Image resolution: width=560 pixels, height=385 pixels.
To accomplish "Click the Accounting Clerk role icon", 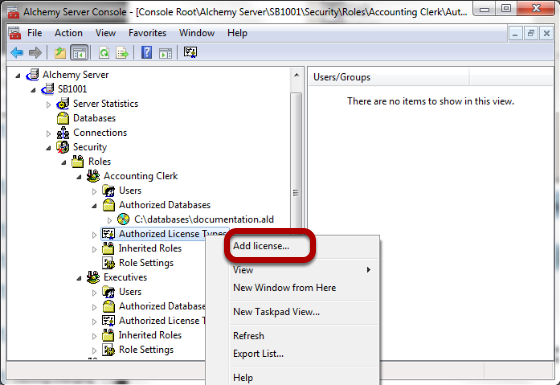I will pos(93,176).
